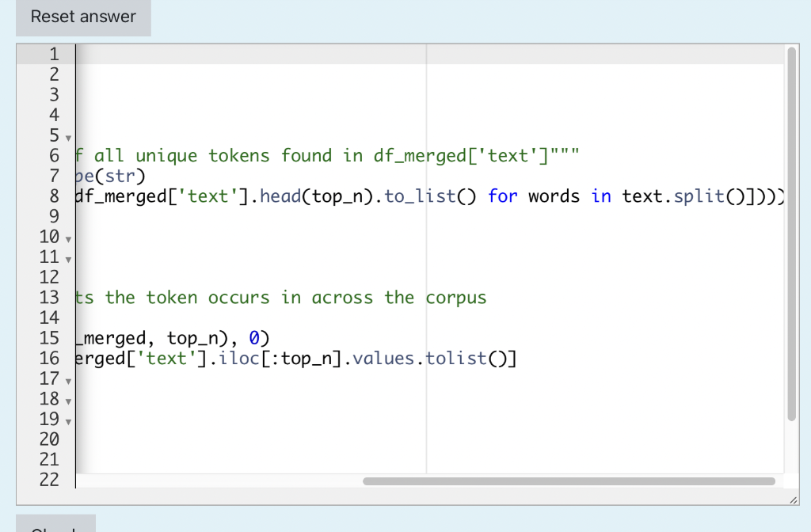This screenshot has width=811, height=532.
Task: Click 'to_list' in line 8
Action: pos(420,196)
